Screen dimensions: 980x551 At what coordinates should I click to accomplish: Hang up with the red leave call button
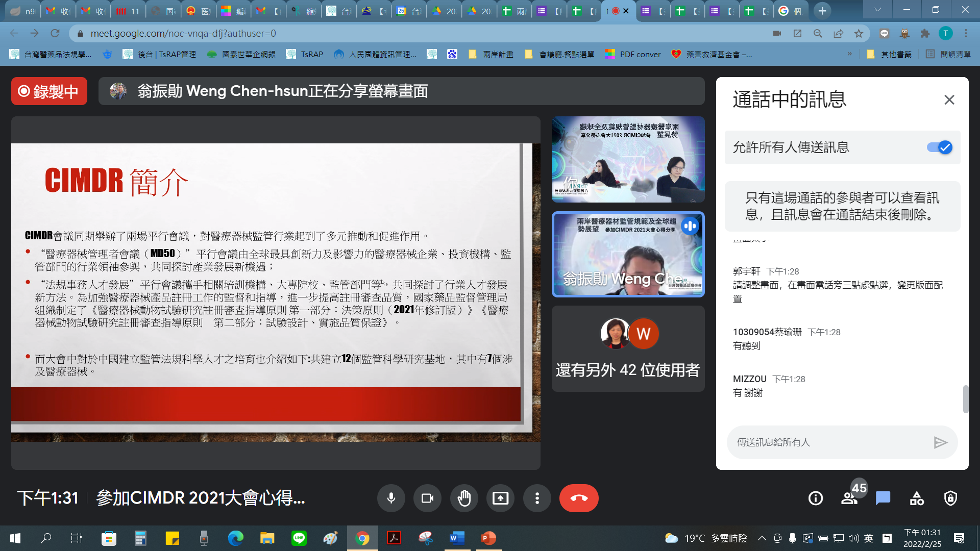(x=579, y=498)
